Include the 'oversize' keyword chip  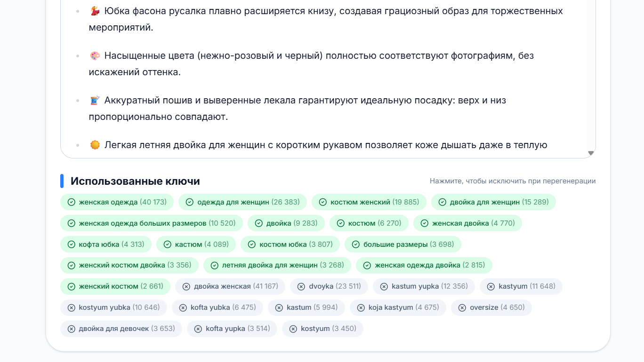491,307
